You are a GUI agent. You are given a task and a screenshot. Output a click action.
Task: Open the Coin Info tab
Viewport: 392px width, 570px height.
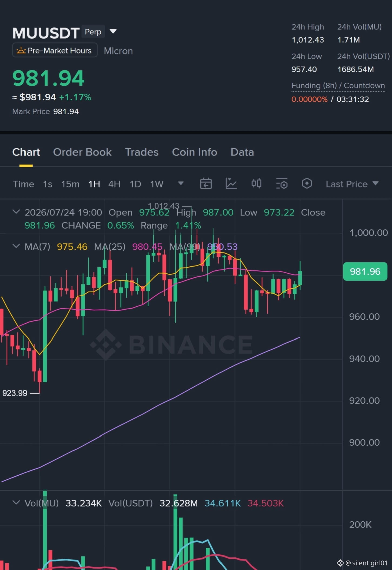pyautogui.click(x=194, y=152)
